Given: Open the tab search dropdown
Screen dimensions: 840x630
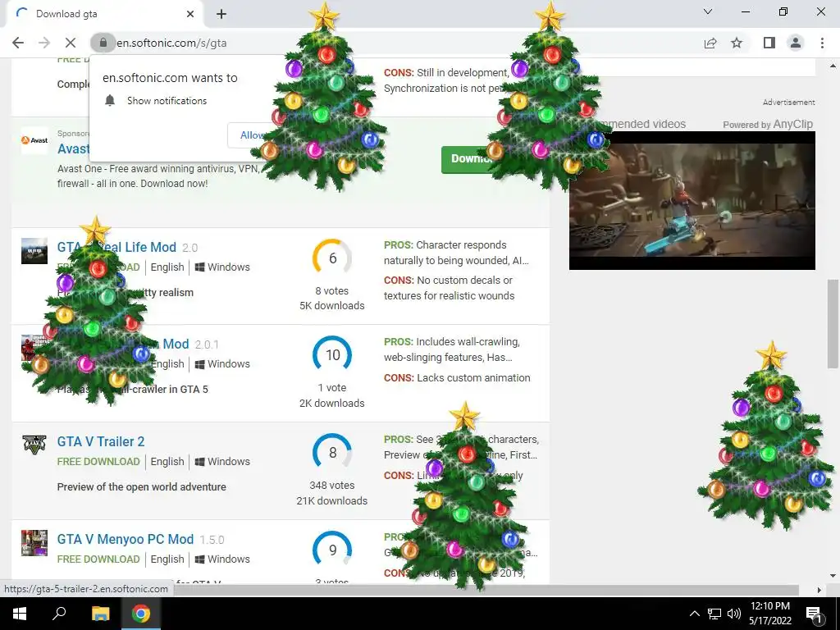Looking at the screenshot, I should (708, 11).
